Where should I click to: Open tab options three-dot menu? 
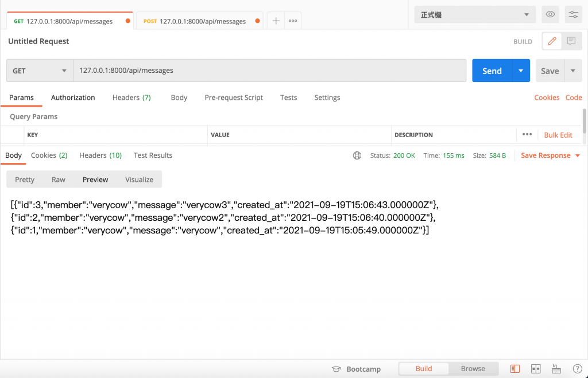[x=293, y=21]
